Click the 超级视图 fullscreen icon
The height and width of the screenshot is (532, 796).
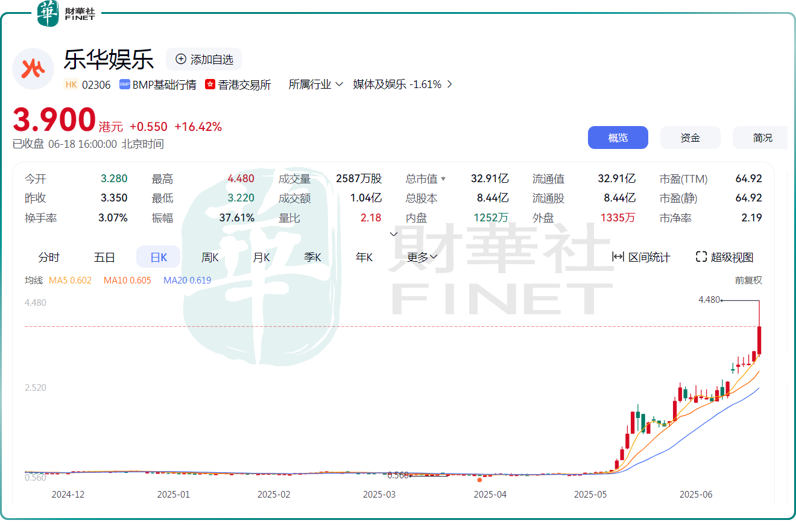click(x=701, y=257)
